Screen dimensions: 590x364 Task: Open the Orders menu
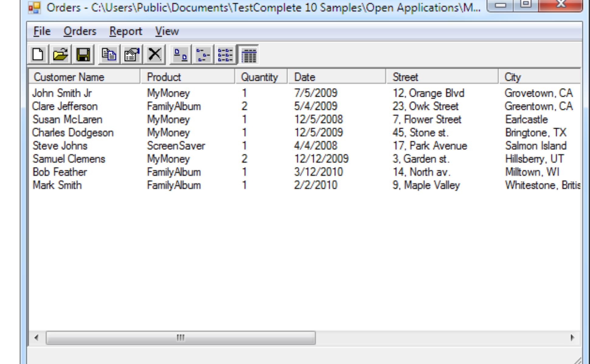(x=80, y=31)
